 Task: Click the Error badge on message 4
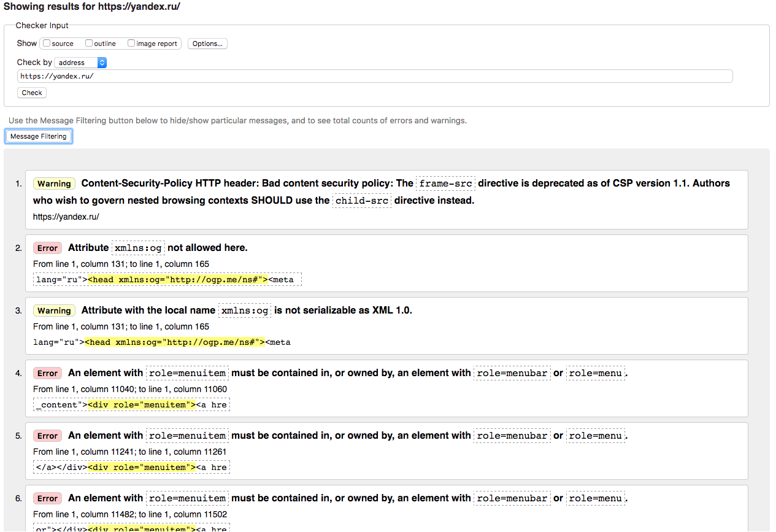point(47,373)
